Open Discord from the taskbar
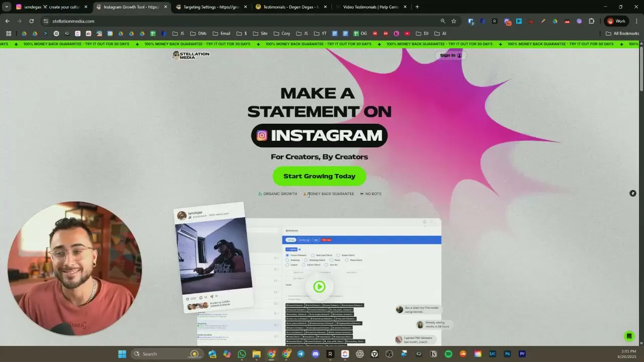Viewport: 644px width, 362px height. tap(315, 354)
